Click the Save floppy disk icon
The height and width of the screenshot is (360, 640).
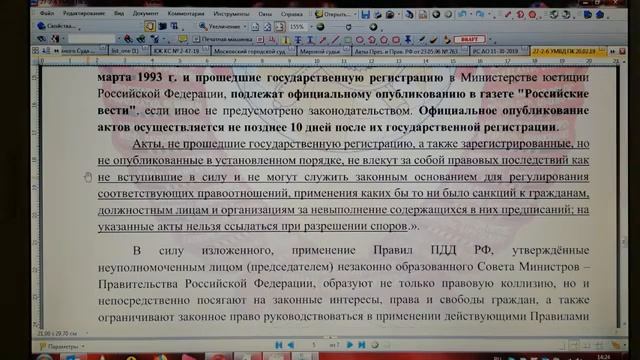[365, 15]
